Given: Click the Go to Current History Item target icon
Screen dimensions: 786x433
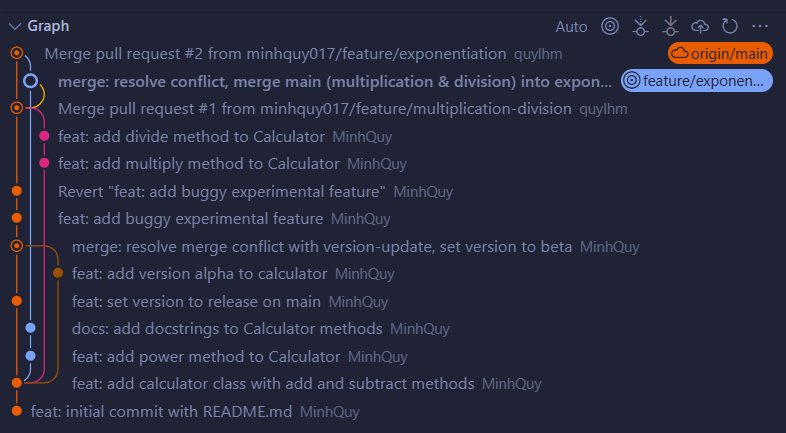Looking at the screenshot, I should click(610, 26).
